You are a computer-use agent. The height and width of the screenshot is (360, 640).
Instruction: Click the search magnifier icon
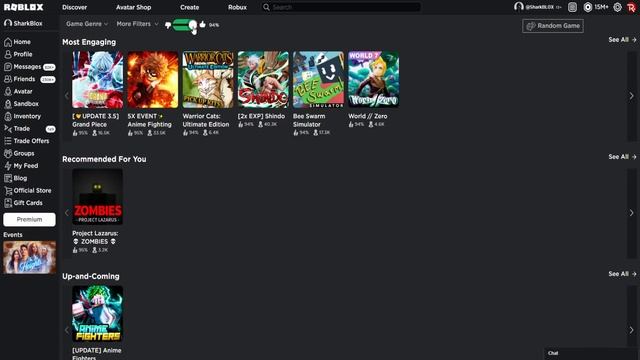tap(266, 7)
